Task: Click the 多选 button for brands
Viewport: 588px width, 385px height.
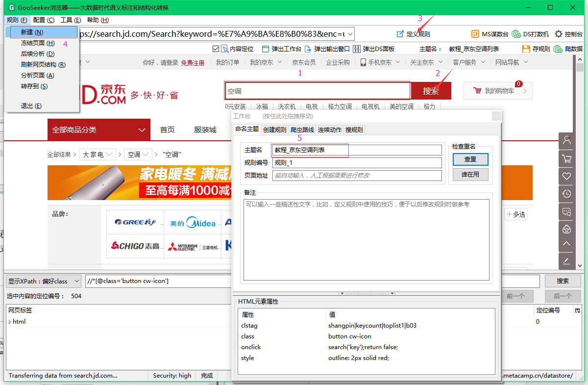Action: coord(516,214)
